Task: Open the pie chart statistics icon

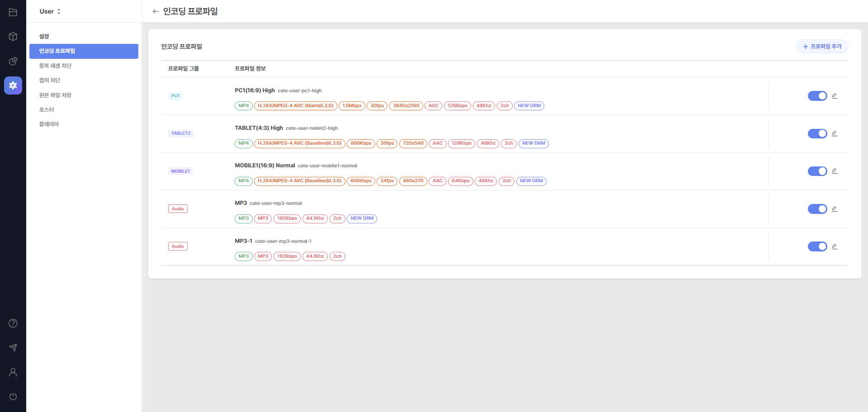Action: [13, 61]
